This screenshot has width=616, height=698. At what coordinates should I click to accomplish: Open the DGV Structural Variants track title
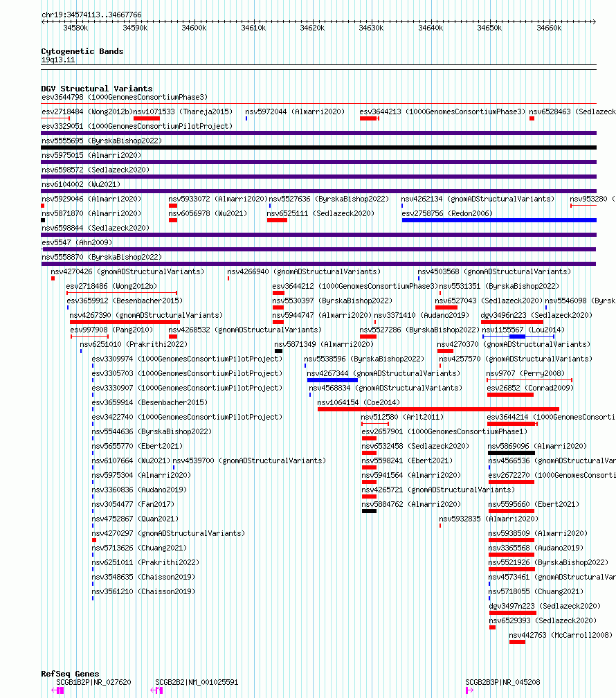point(97,89)
